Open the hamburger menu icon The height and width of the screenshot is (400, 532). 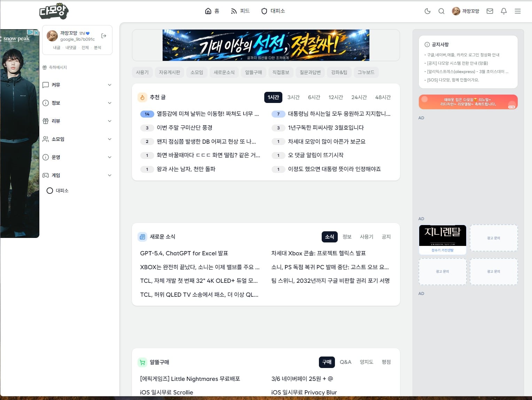click(x=518, y=11)
